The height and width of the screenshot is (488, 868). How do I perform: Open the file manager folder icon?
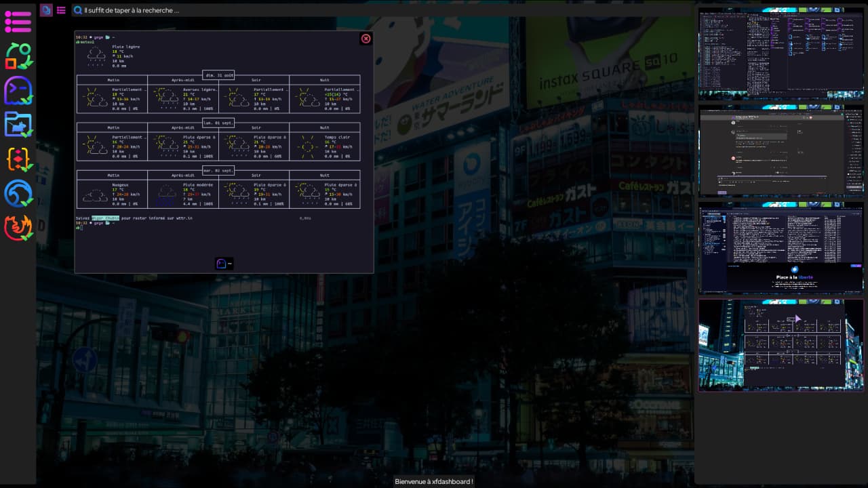pyautogui.click(x=18, y=125)
